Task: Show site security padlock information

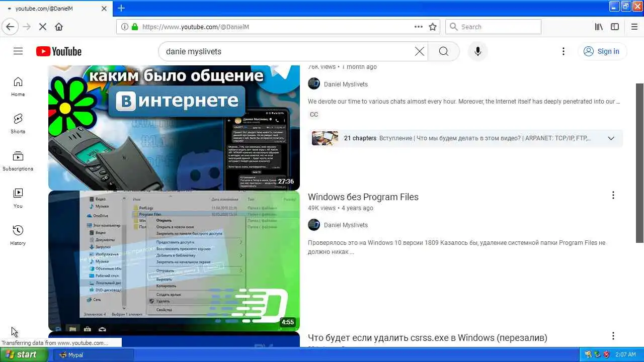Action: (135, 27)
